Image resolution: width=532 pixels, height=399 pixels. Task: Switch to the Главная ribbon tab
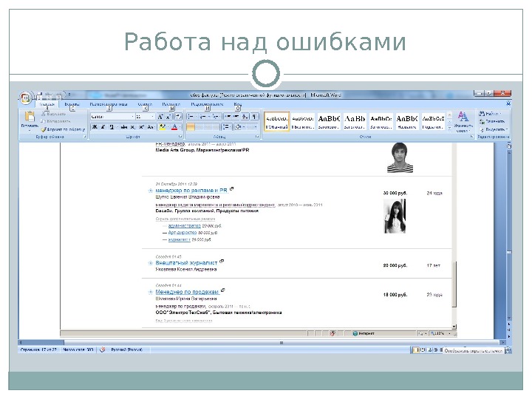coord(47,104)
